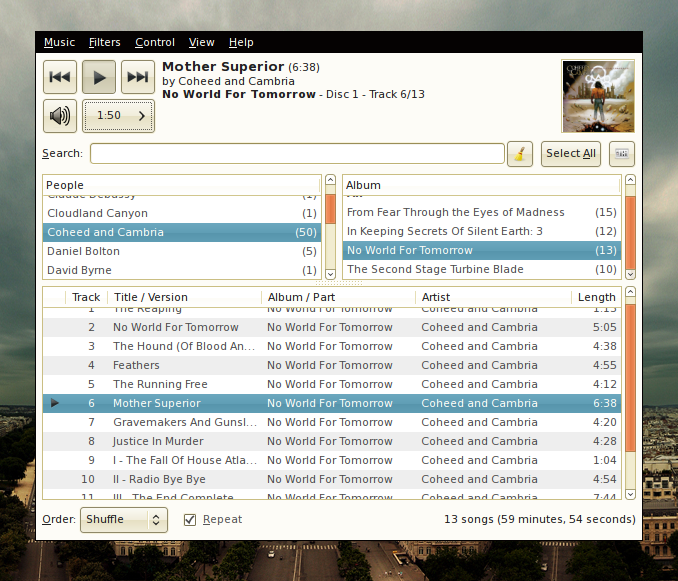The width and height of the screenshot is (678, 581).
Task: Click scroll up arrow of song list
Action: pos(630,292)
